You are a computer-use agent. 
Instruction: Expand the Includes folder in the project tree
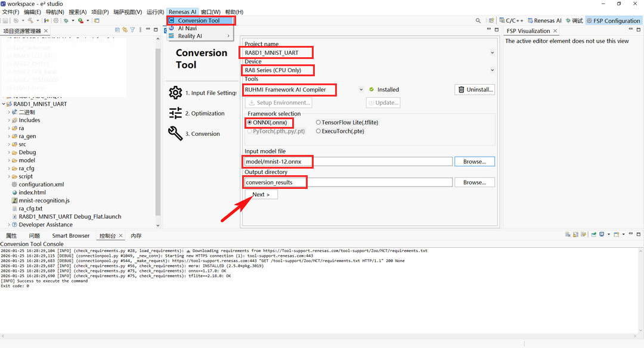[x=9, y=120]
